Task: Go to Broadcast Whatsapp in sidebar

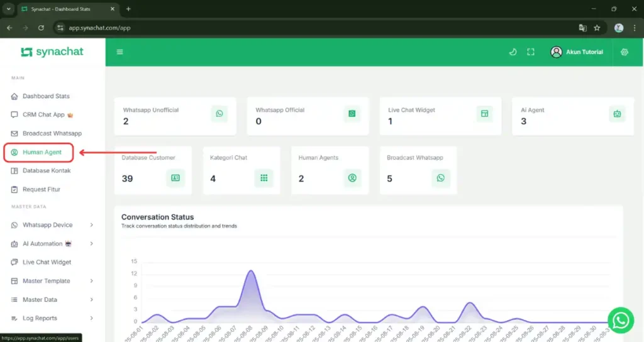Action: [x=52, y=133]
